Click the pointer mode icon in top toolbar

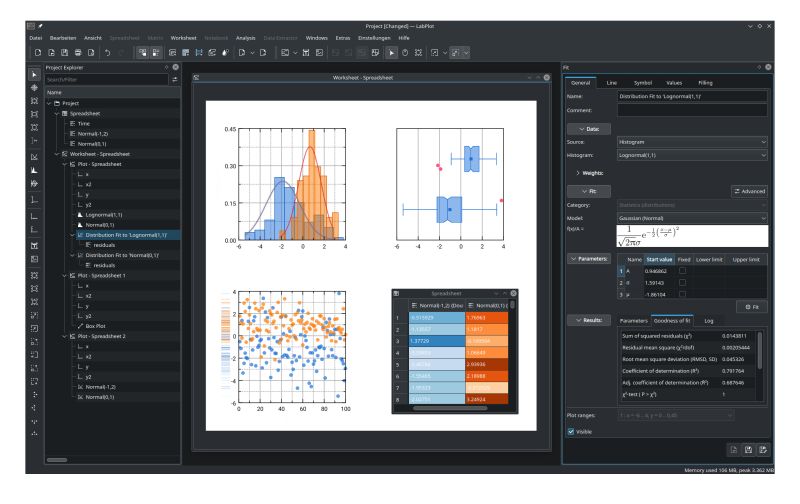391,51
